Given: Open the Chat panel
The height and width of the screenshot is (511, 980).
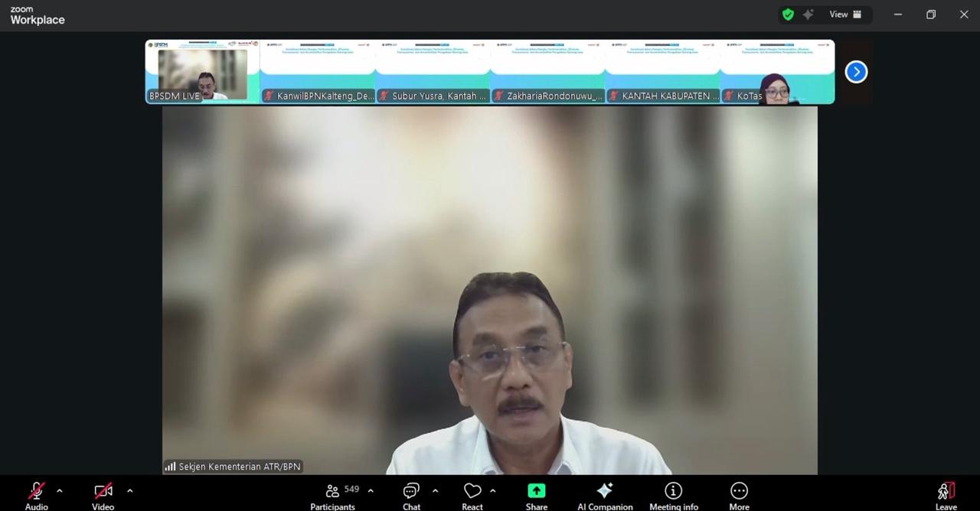Looking at the screenshot, I should (x=411, y=493).
